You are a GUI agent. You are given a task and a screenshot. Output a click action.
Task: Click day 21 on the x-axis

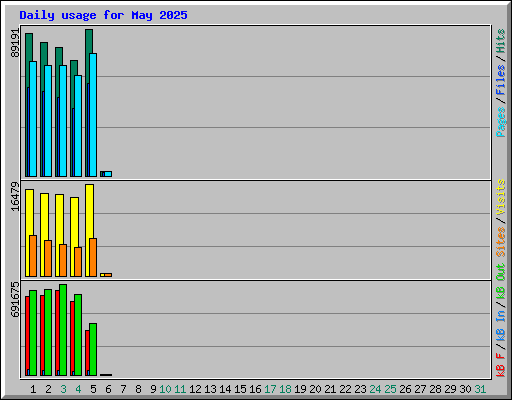tap(330, 389)
